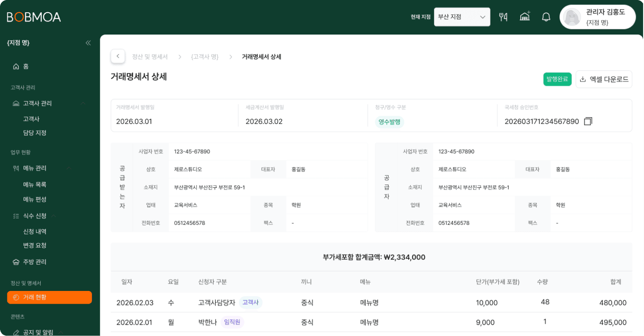Click the 신청자 구분 column header
This screenshot has height=336, width=644.
pos(212,282)
